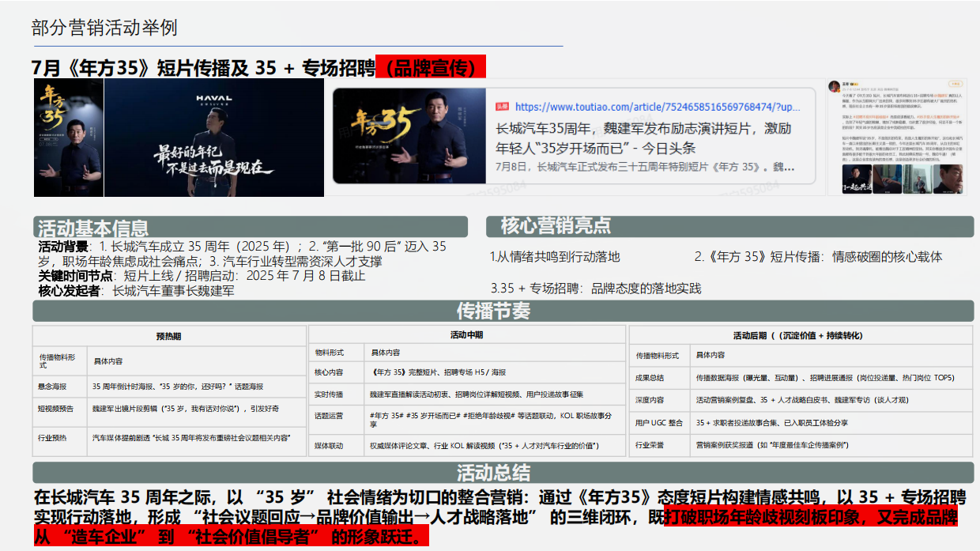The image size is (980, 551).
Task: Select highlight 1.从情绪共鸣到行动落地
Action: 555,257
